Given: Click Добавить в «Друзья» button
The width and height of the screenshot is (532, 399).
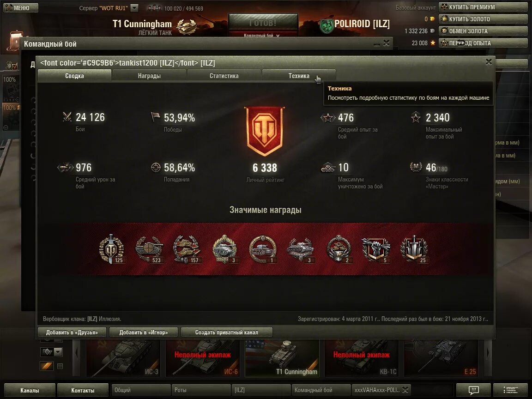Looking at the screenshot, I should (72, 332).
